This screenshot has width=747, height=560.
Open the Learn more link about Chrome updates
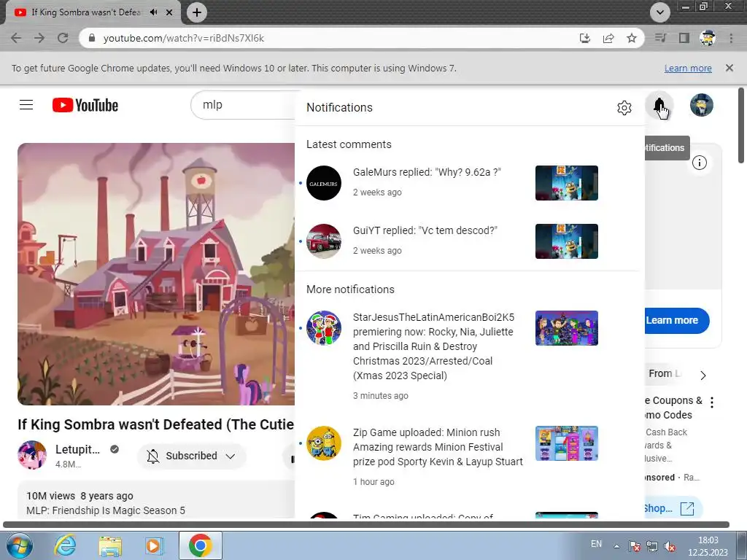[x=688, y=68]
